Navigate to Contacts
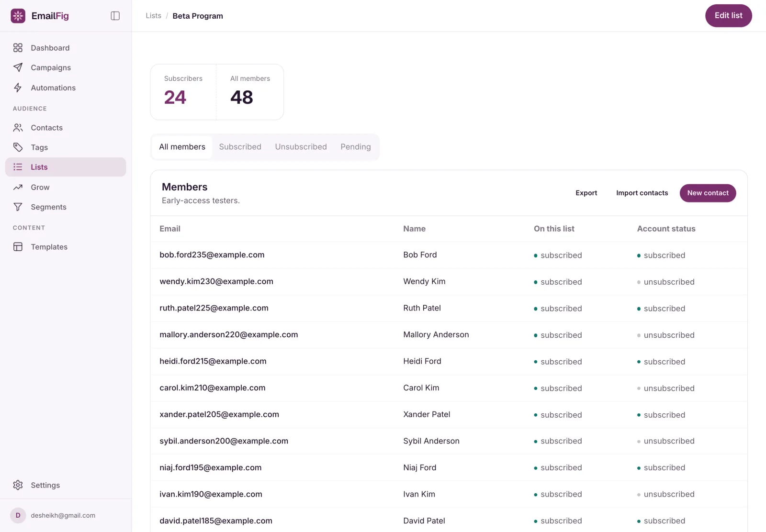The image size is (766, 532). point(66,128)
